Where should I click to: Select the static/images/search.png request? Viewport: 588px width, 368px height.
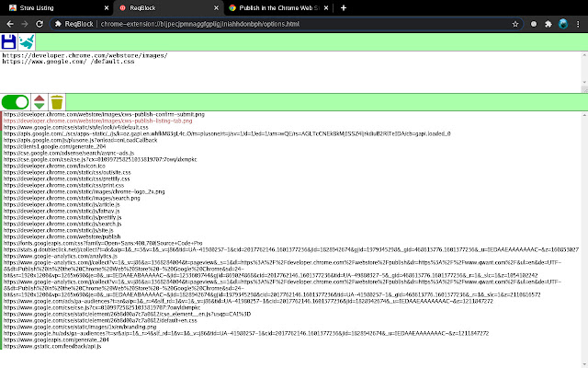tap(72, 198)
